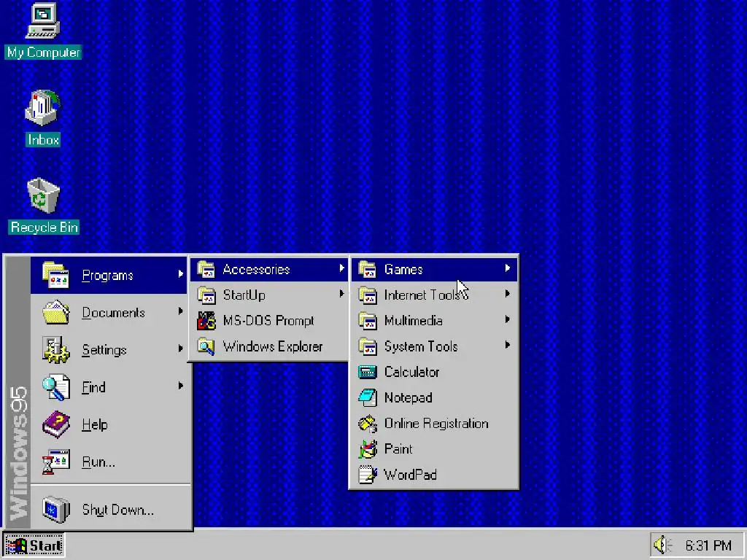Click the Documents folder icon
Viewport: 747px width, 560px height.
(55, 312)
